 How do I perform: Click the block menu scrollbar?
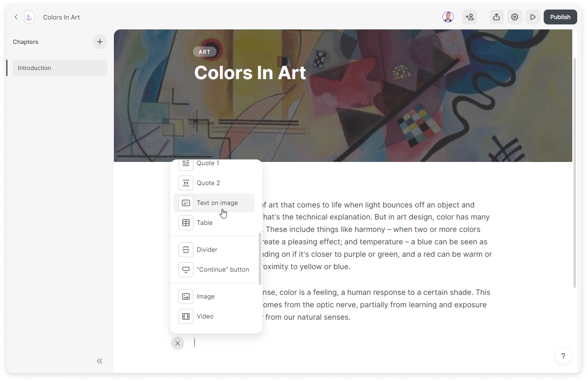pos(260,259)
